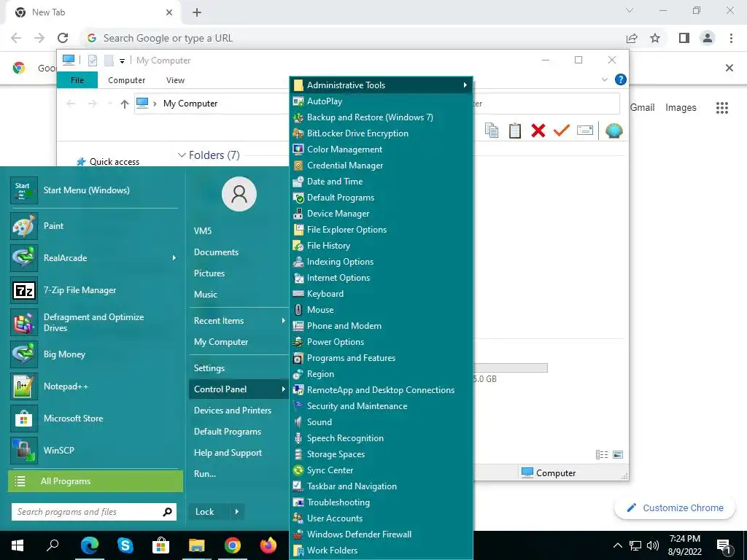Open volume speaker icon in system tray

point(653,545)
